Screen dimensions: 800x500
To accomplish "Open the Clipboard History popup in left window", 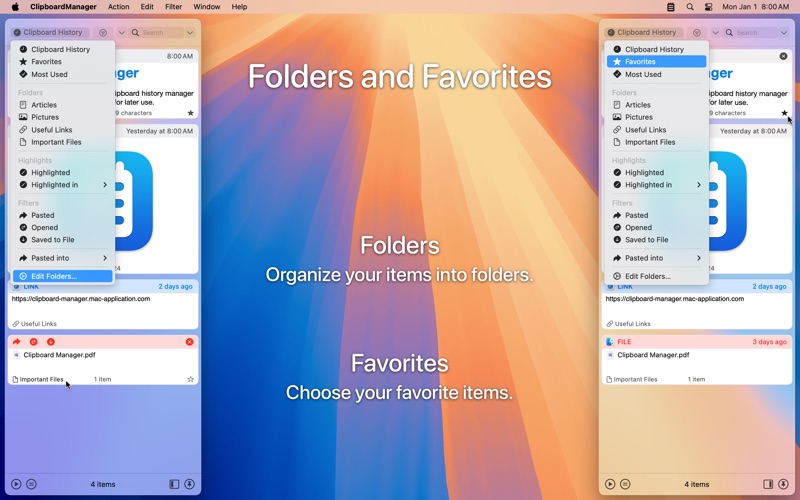I will coord(49,32).
